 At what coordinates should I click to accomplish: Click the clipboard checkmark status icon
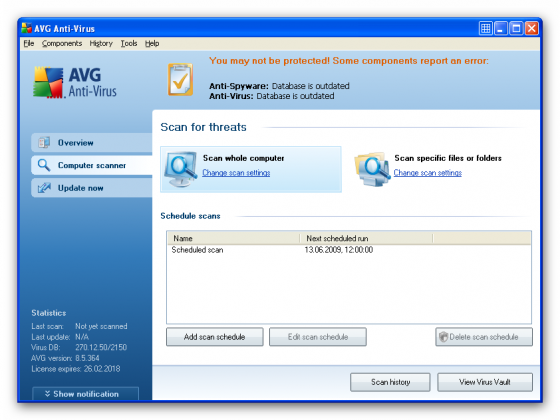tap(181, 79)
